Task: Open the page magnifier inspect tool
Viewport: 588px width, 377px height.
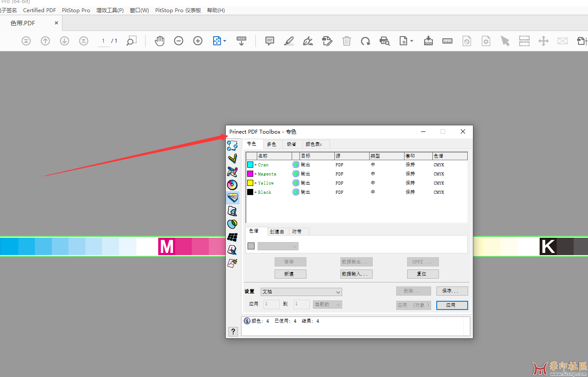Action: tap(233, 211)
